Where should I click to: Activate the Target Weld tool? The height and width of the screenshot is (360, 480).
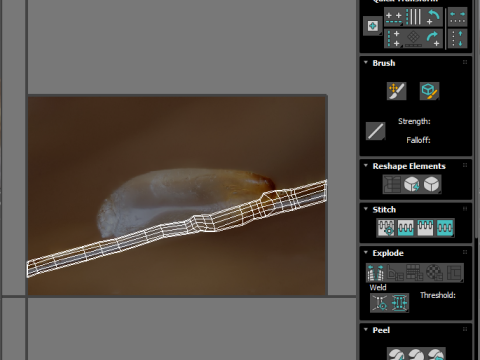coord(380,303)
